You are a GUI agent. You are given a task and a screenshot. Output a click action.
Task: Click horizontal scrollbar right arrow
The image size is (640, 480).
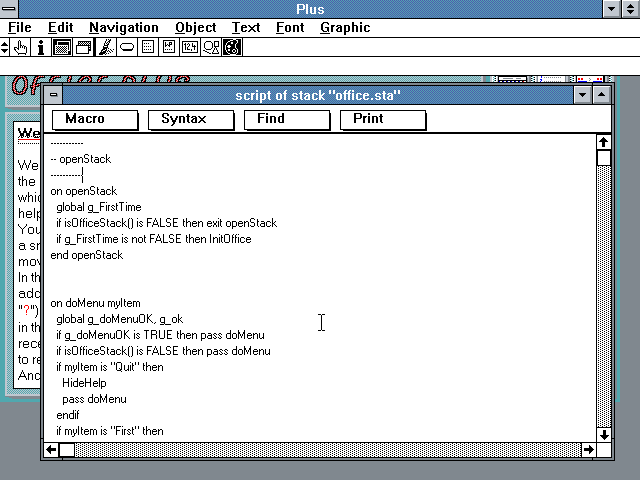[x=589, y=450]
